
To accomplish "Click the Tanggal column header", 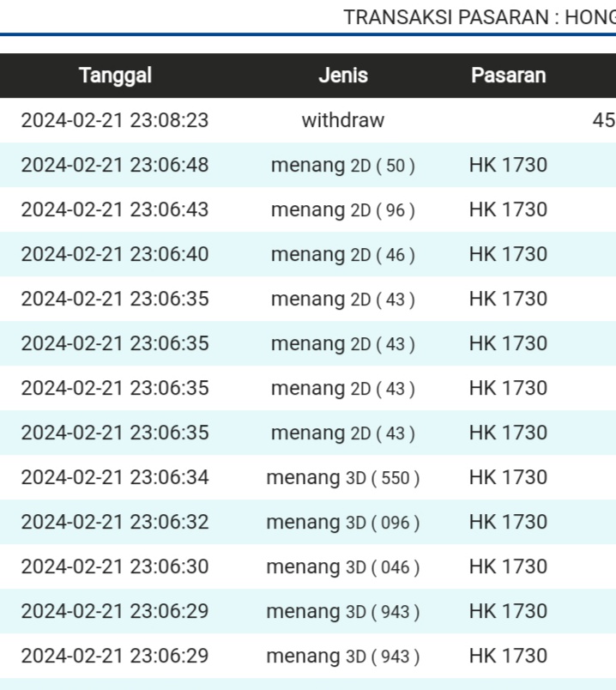I will click(x=115, y=76).
